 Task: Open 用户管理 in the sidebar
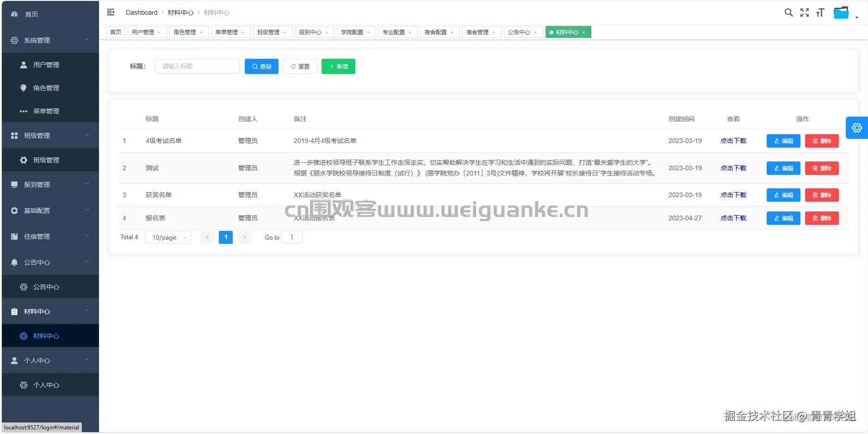pos(50,65)
